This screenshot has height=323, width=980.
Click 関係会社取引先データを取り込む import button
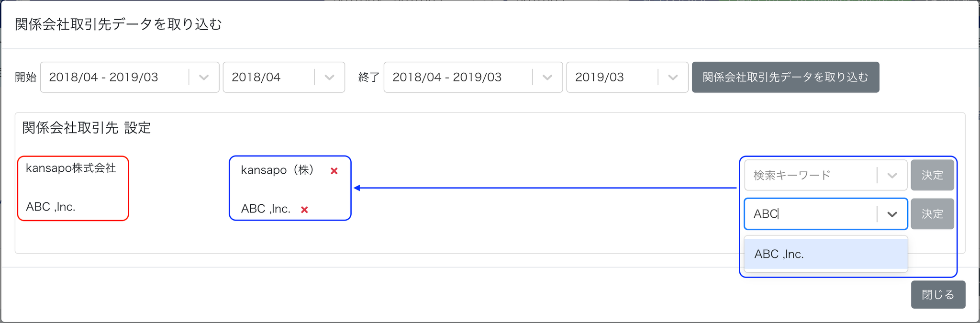(785, 78)
